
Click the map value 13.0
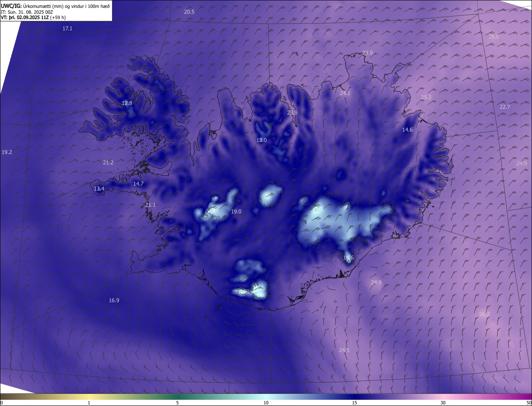[261, 140]
